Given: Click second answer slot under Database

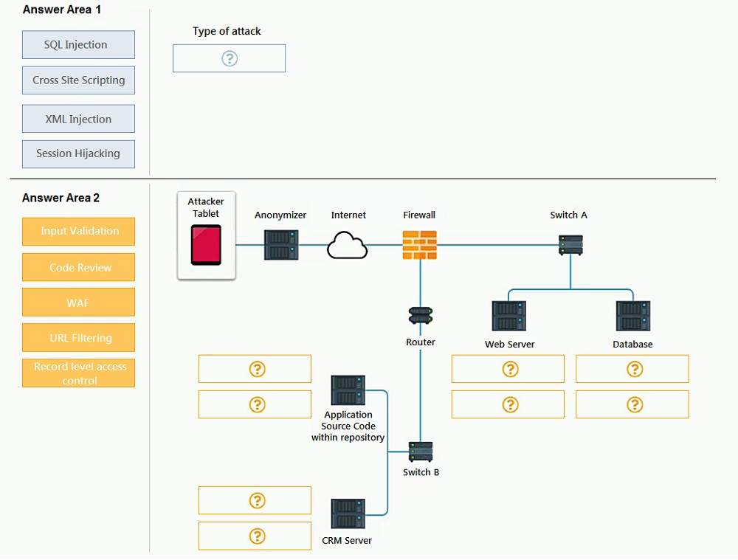Looking at the screenshot, I should coord(632,404).
